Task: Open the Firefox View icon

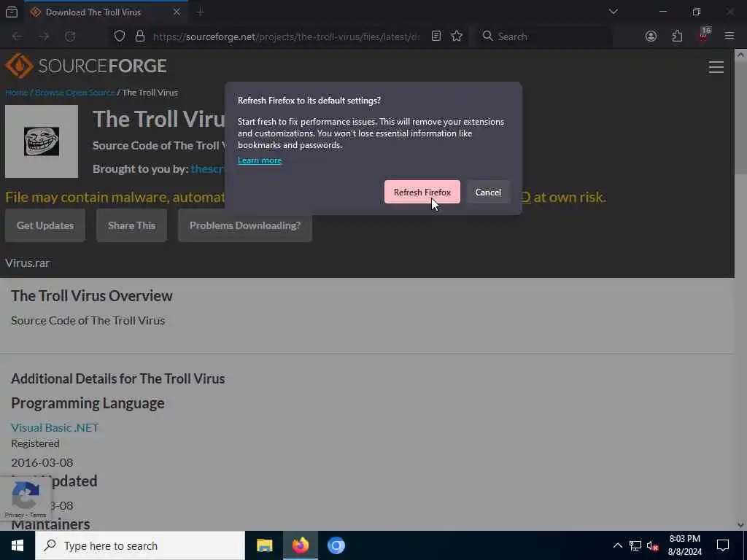Action: pos(12,12)
